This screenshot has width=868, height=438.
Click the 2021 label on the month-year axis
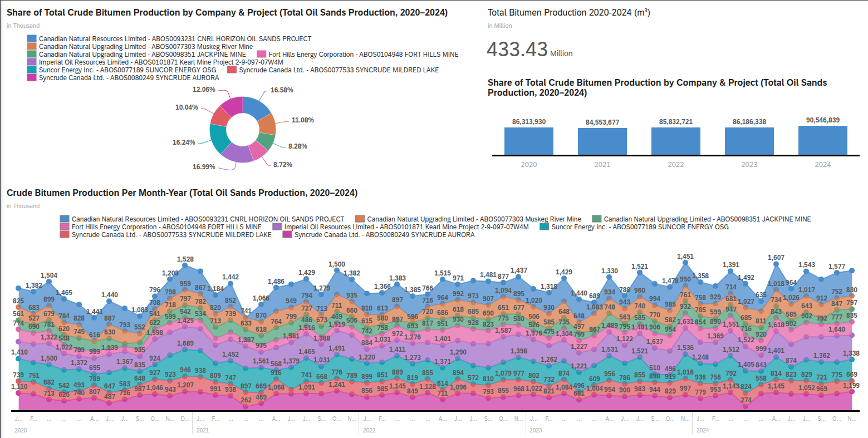pos(203,430)
